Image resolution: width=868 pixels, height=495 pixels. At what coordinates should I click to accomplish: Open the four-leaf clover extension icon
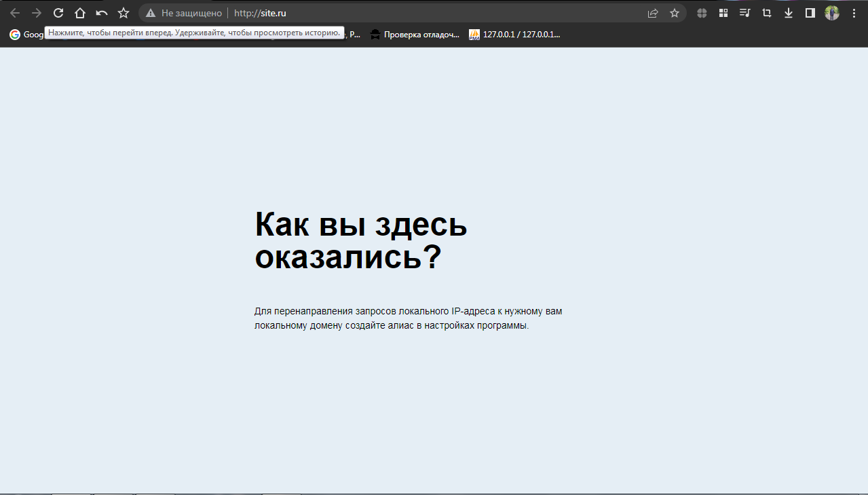click(702, 13)
